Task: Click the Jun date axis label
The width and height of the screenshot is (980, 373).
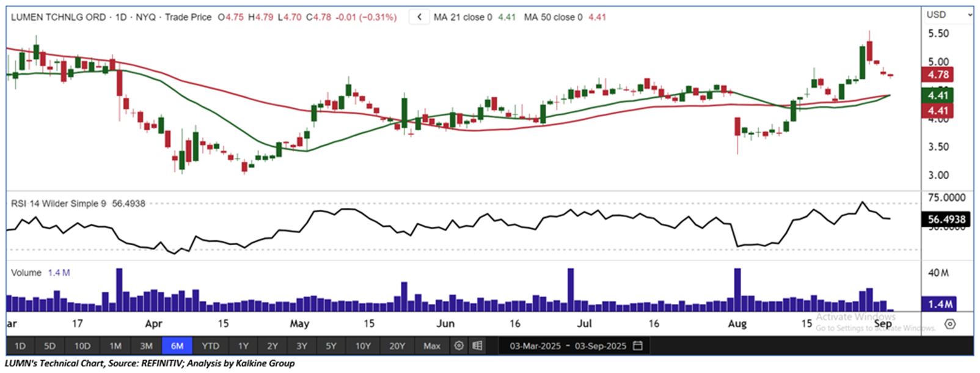Action: coord(445,323)
